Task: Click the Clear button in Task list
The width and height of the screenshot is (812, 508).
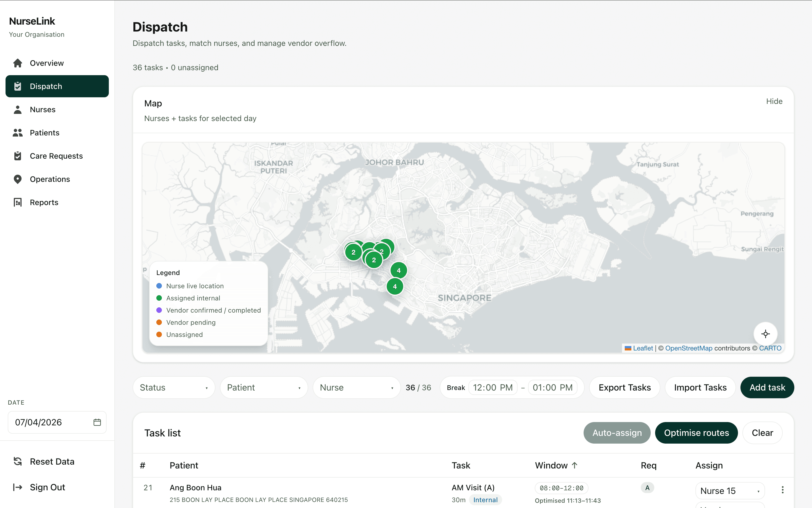Action: coord(762,433)
